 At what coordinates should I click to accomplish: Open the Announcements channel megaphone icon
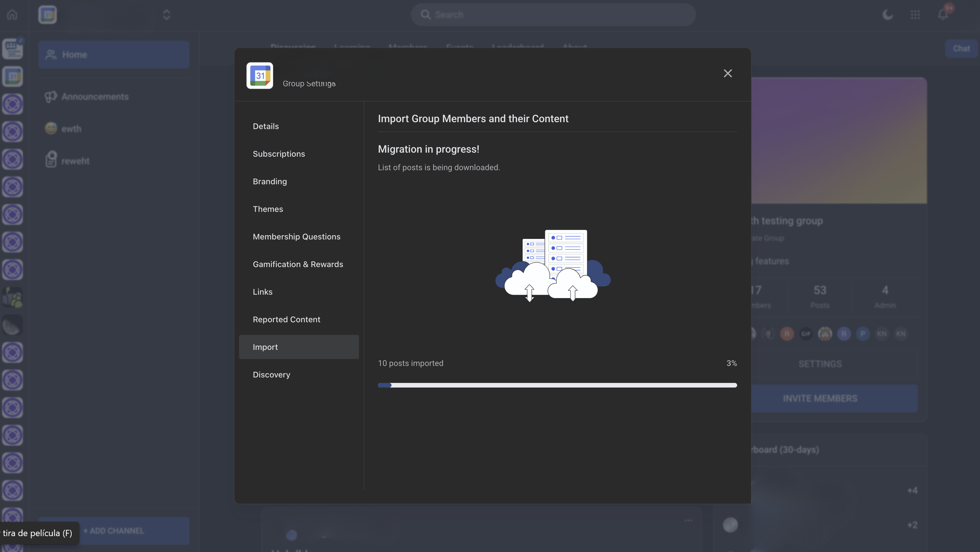[51, 97]
